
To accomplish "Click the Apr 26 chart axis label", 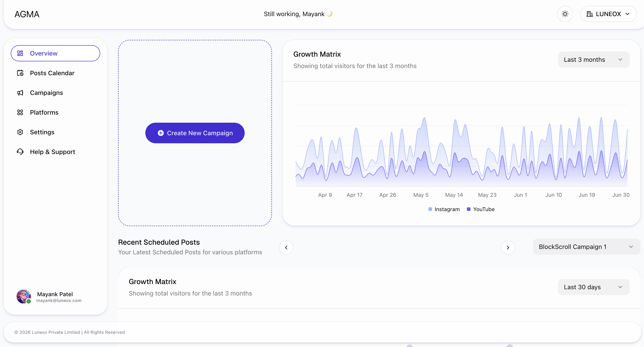I will [x=388, y=195].
